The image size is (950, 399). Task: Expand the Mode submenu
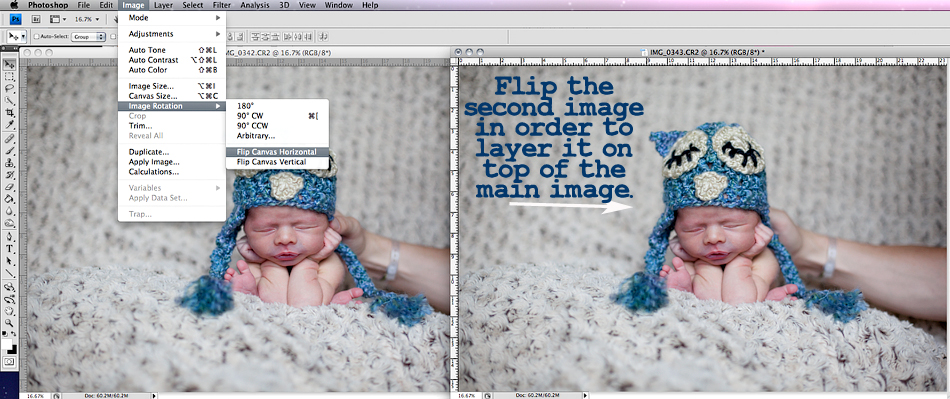(172, 18)
